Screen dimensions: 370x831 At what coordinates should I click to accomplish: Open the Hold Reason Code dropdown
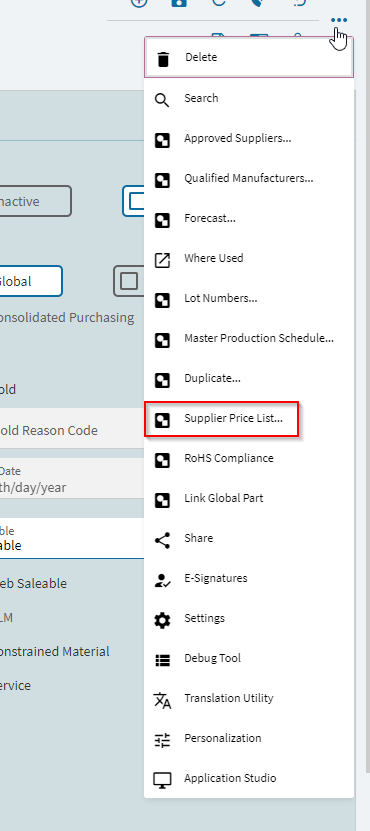click(72, 429)
